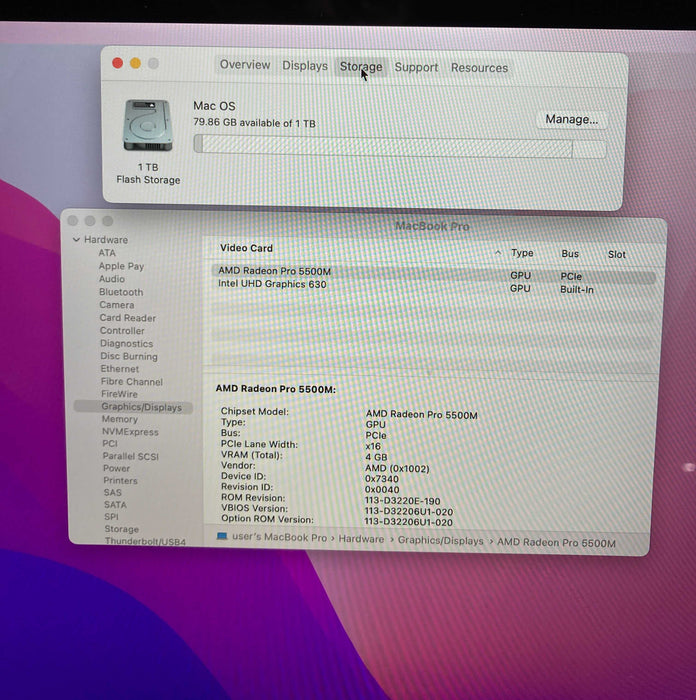Click the PCIe Lane Width value x16
The image size is (696, 700).
373,446
